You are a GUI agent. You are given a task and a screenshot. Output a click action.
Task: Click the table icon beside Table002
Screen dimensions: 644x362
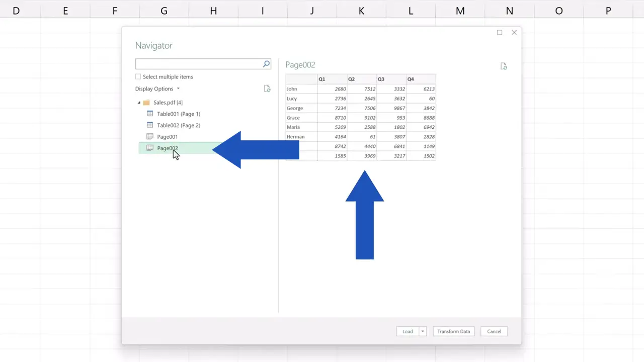pyautogui.click(x=150, y=125)
